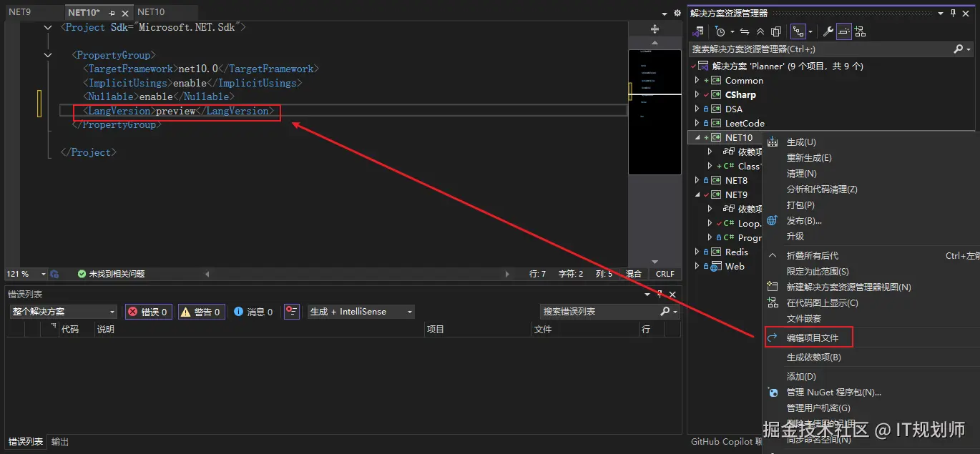Open dropdown arrow next to pending changes filter
This screenshot has width=980, height=454.
732,32
